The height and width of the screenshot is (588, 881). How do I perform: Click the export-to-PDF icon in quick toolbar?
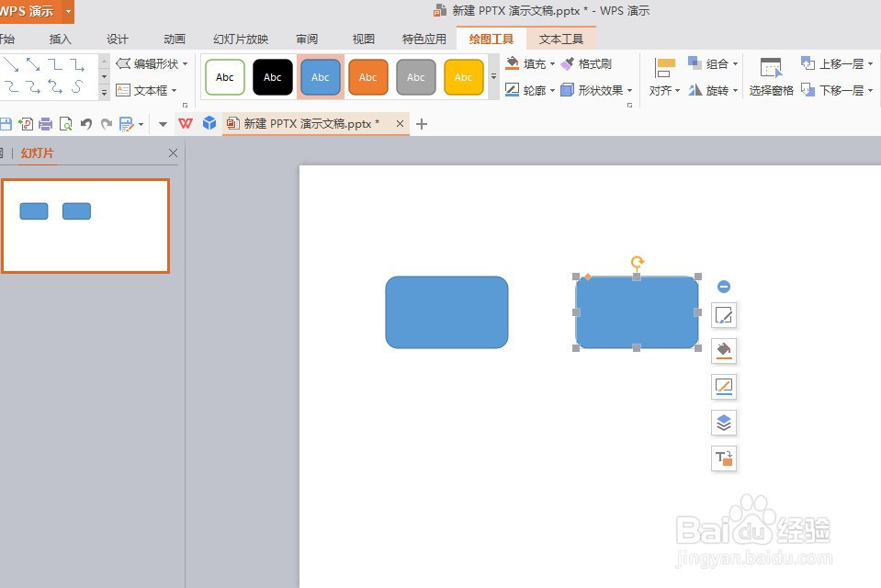click(x=26, y=124)
